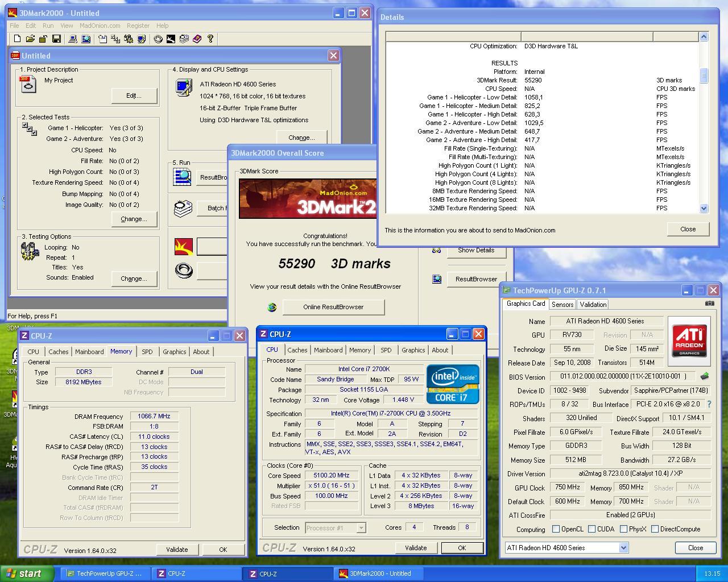Click the testing options gears toolbar icon

tap(129, 39)
